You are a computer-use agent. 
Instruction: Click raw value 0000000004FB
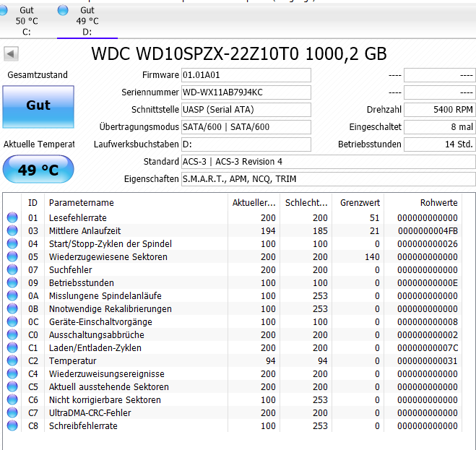click(428, 230)
